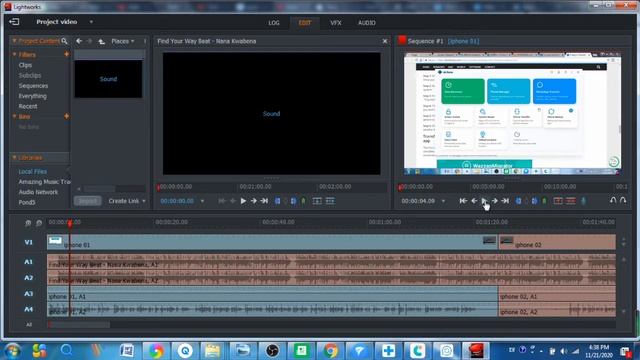This screenshot has width=640, height=360.
Task: Zoom out timeline with second magnifier icon
Action: click(39, 223)
